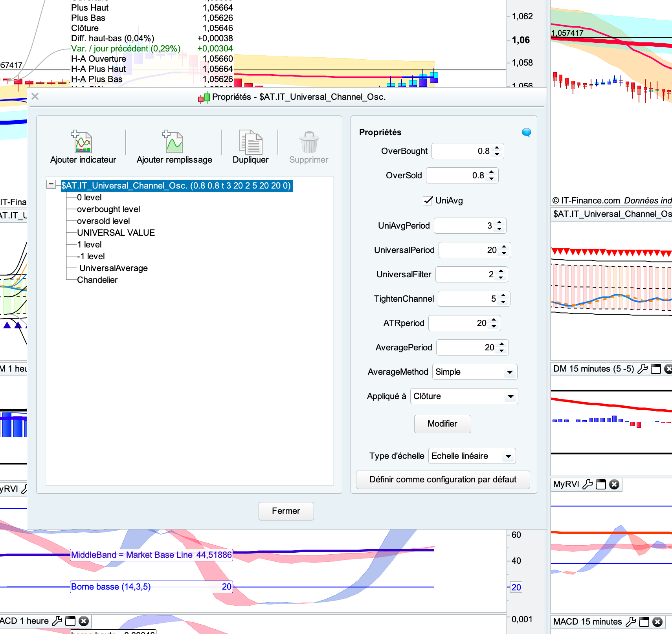This screenshot has height=634, width=672.
Task: Adjust the ATRperiod stepper arrows
Action: [x=494, y=323]
